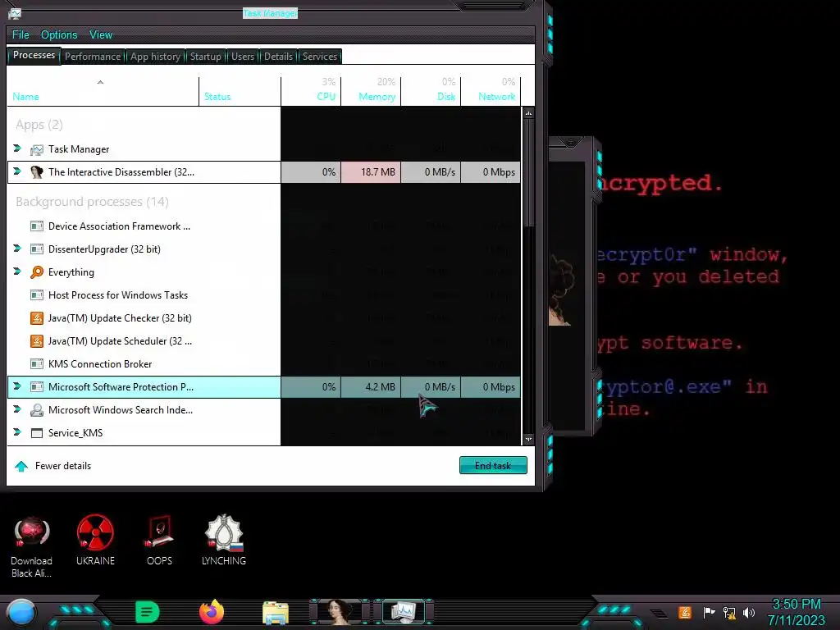
Task: Switch to the Performance tab
Action: click(x=93, y=57)
